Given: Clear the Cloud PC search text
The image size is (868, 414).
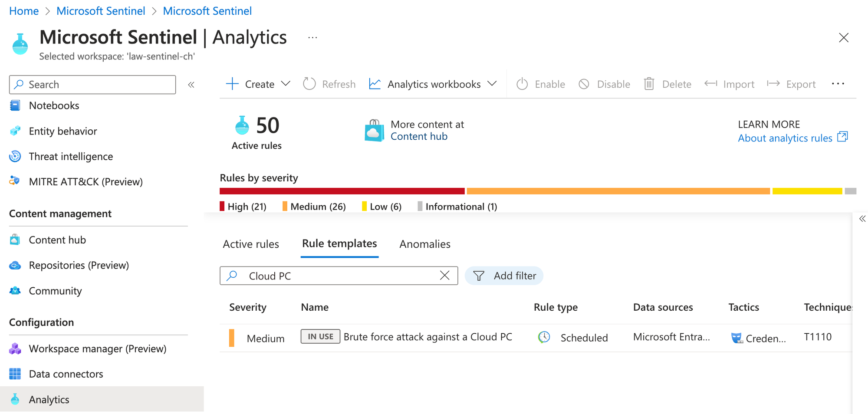Looking at the screenshot, I should [445, 276].
